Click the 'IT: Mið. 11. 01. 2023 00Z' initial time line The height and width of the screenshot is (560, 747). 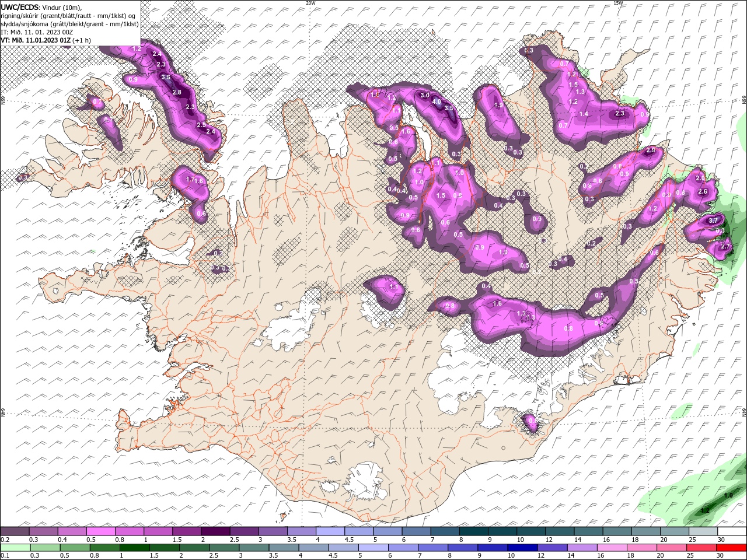[37, 32]
